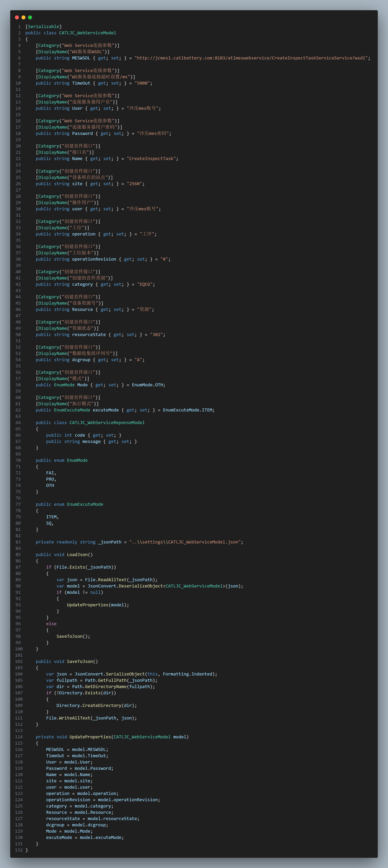Click the else keyword on line 96
388x868 pixels.
coord(51,624)
